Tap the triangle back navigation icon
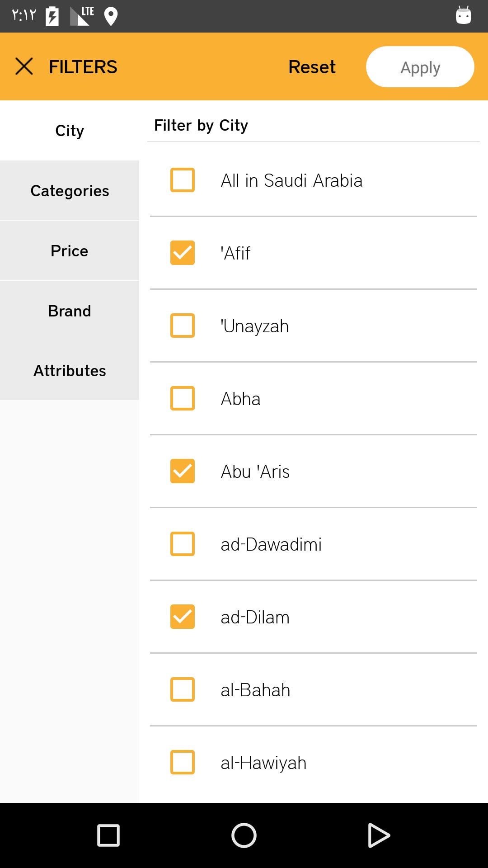 pyautogui.click(x=379, y=835)
